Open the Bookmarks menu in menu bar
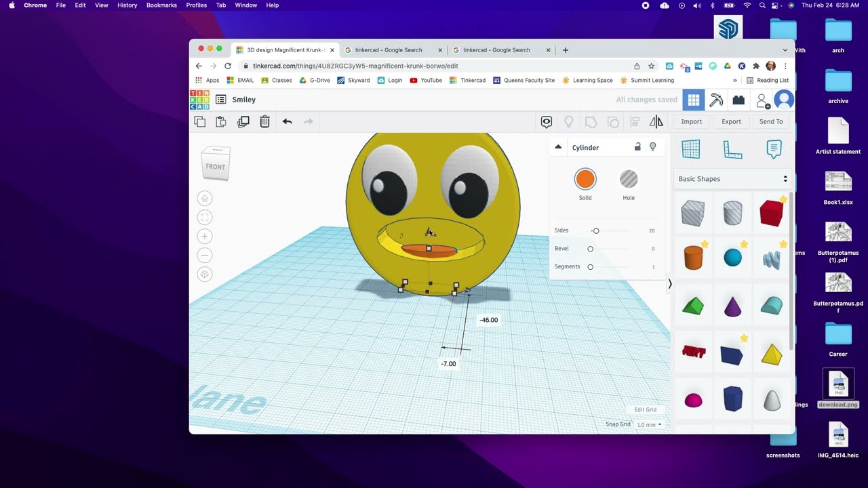The width and height of the screenshot is (868, 488). [x=161, y=5]
